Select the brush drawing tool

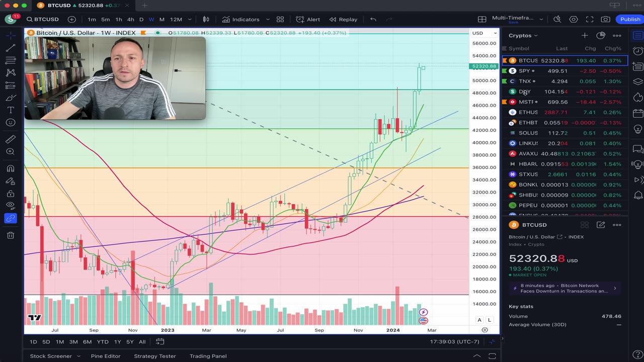click(10, 98)
